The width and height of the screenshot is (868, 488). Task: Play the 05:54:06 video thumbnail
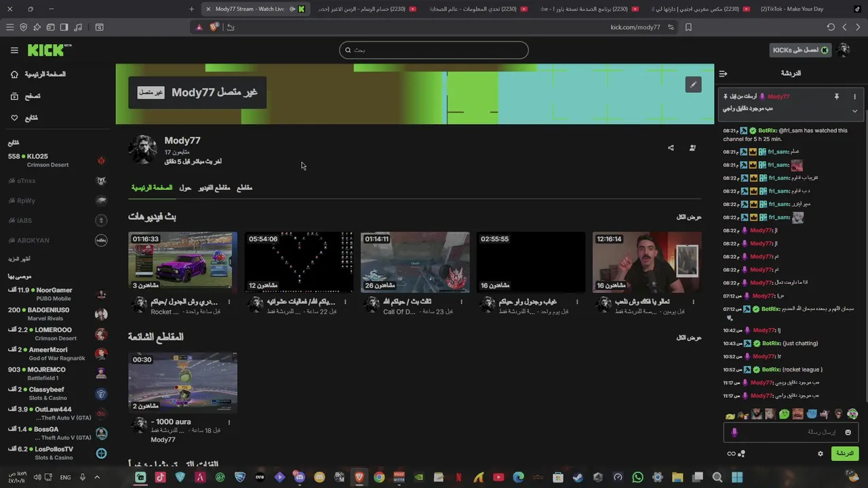point(299,262)
